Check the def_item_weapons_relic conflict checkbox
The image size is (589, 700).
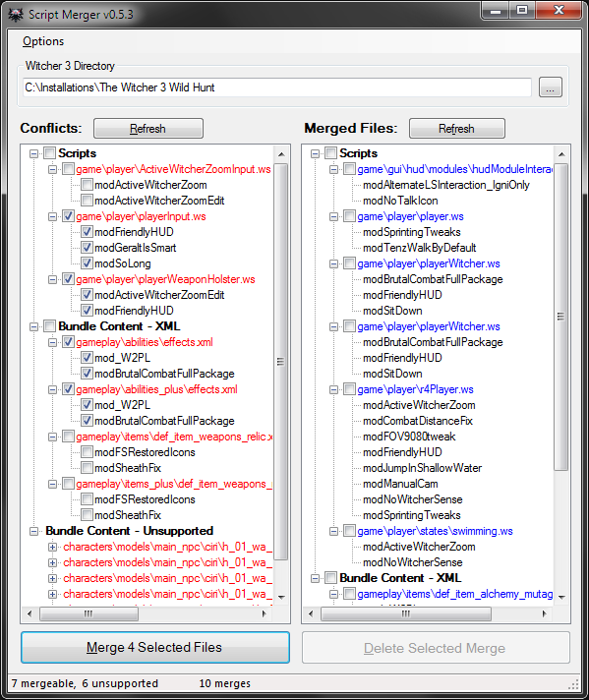[x=68, y=437]
